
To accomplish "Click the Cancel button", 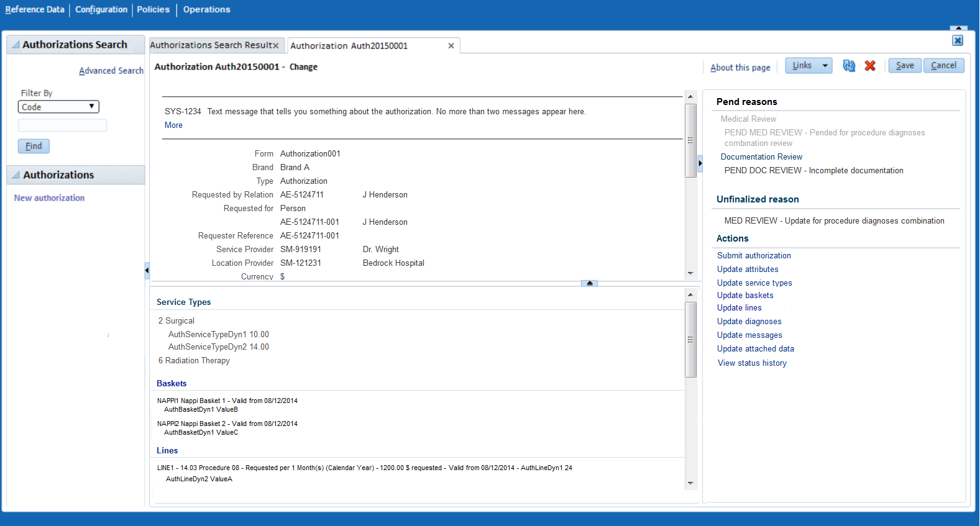I will tap(943, 65).
